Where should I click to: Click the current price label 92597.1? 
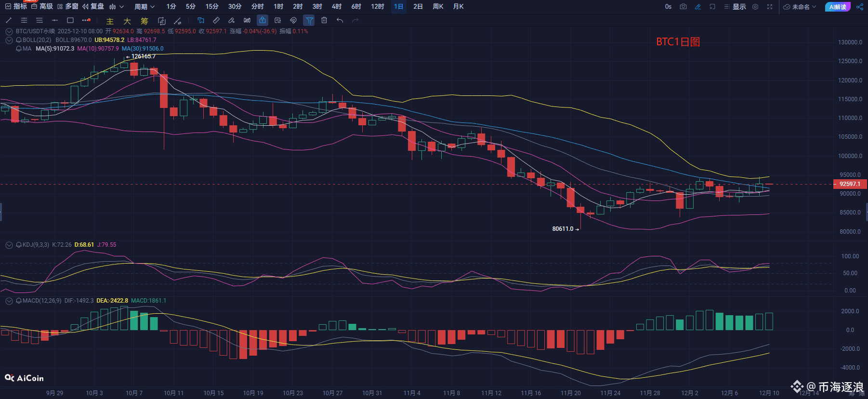(850, 184)
